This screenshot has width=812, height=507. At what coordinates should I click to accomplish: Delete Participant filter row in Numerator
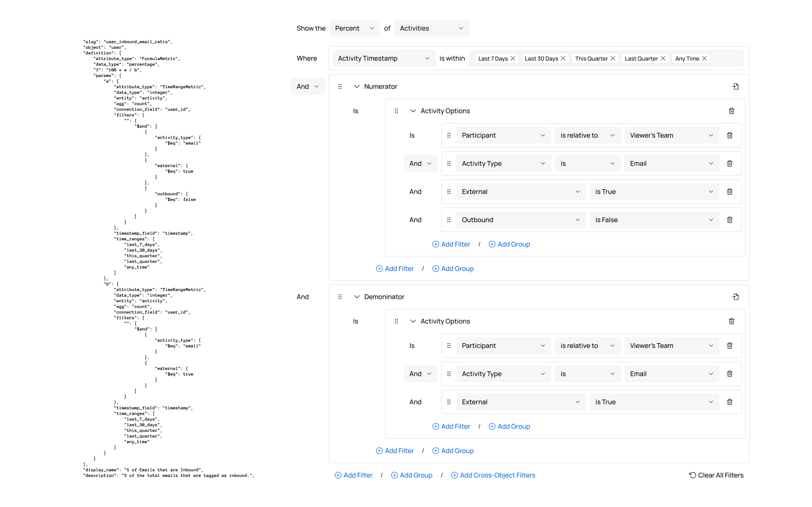click(x=729, y=135)
